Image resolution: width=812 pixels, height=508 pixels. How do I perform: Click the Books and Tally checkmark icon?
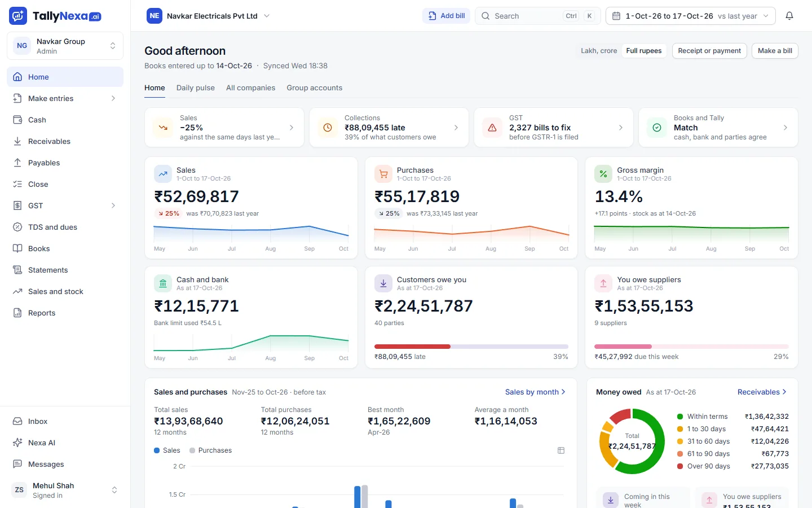tap(657, 128)
